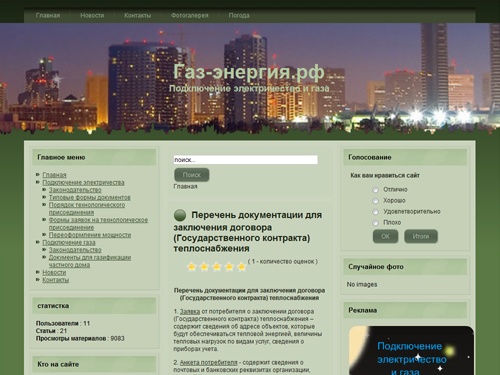The width and height of the screenshot is (500, 375).
Task: Open the Заявка link in article
Action: click(190, 311)
